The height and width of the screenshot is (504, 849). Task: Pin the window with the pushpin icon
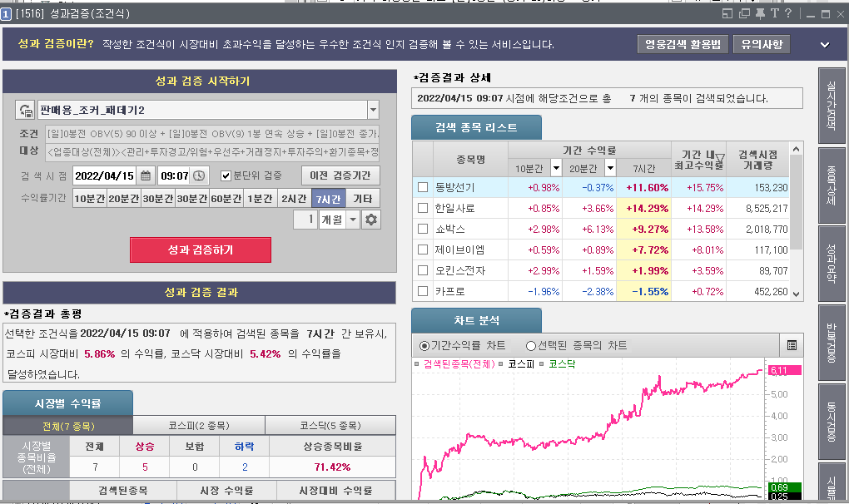click(760, 13)
